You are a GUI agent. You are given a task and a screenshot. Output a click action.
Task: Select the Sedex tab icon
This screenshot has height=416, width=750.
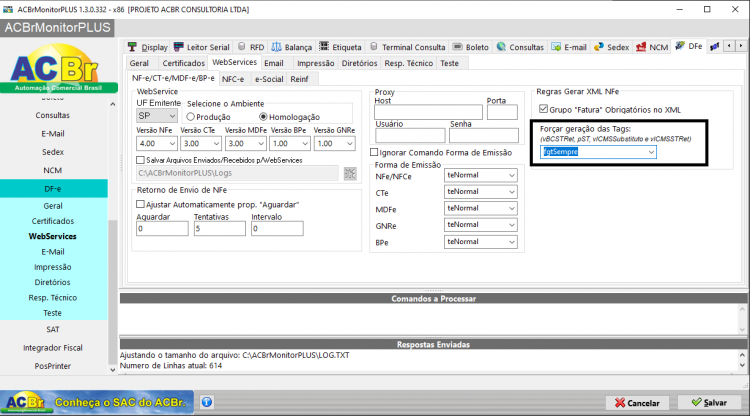(611, 47)
